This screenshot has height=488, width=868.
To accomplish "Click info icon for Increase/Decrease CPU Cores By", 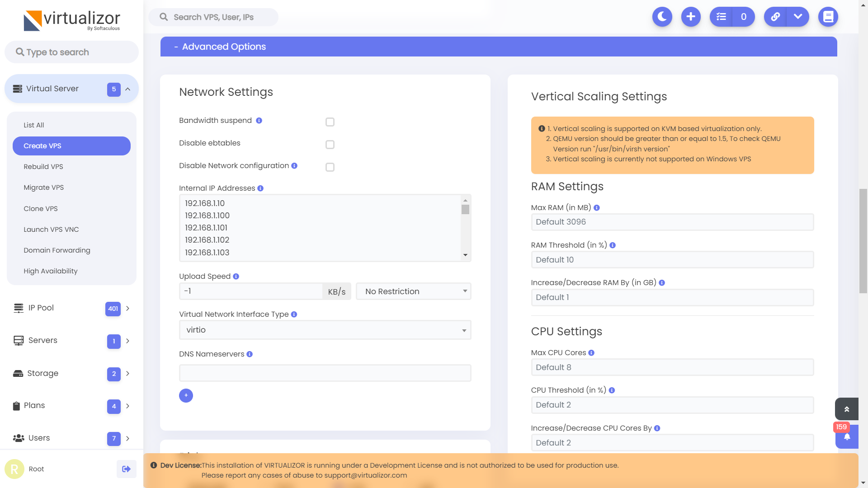I will pos(657,428).
